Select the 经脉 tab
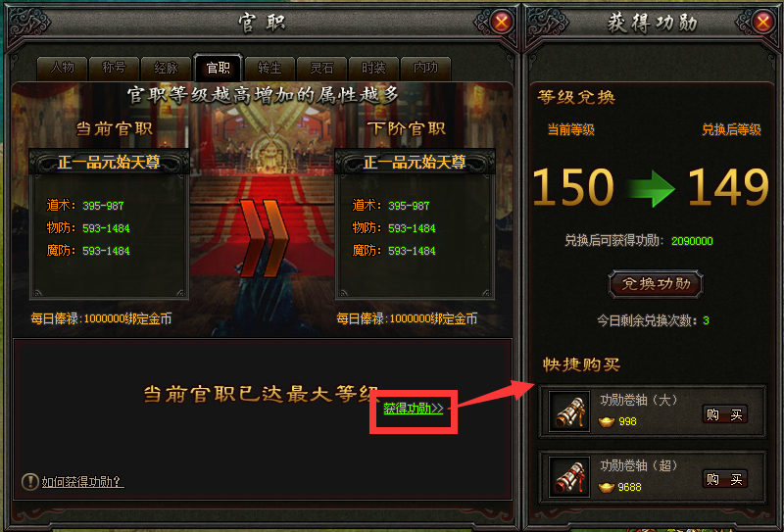This screenshot has height=532, width=784. [167, 68]
